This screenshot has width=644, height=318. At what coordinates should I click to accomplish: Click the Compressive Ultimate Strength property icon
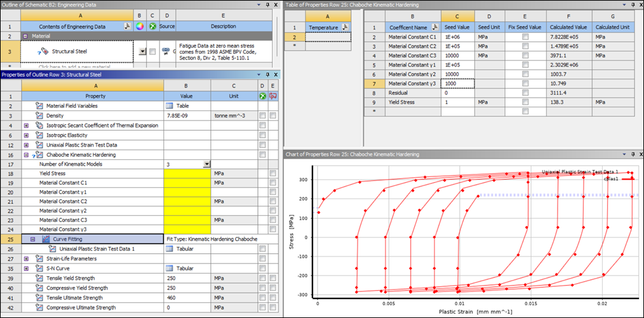(x=39, y=308)
